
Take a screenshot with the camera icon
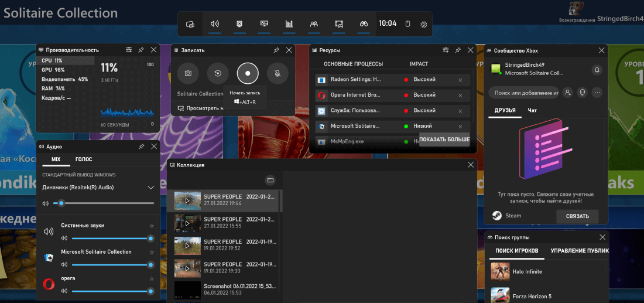pyautogui.click(x=188, y=74)
